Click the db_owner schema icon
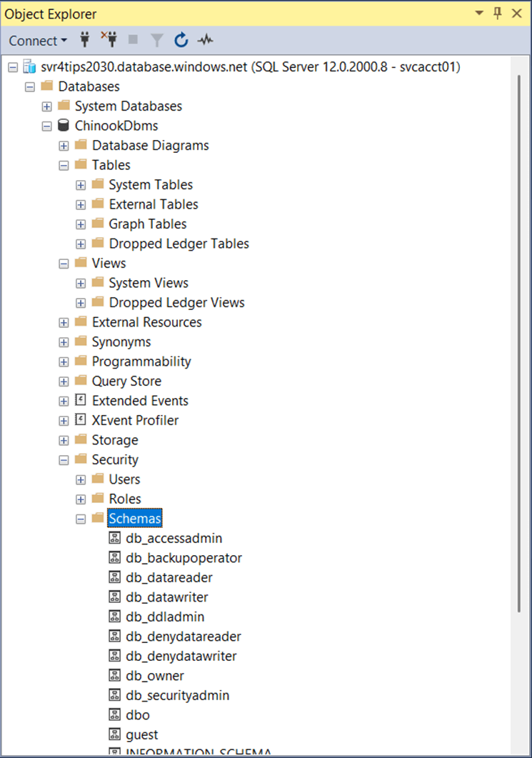 point(114,676)
